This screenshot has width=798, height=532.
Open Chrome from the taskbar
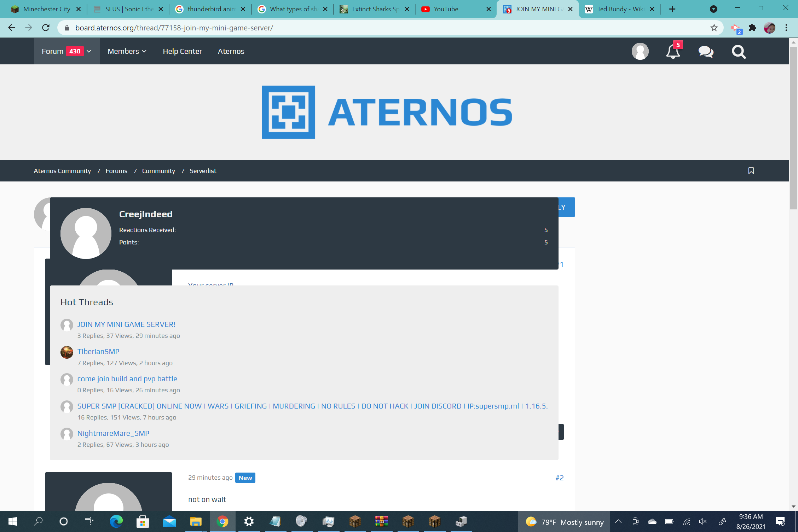point(222,521)
